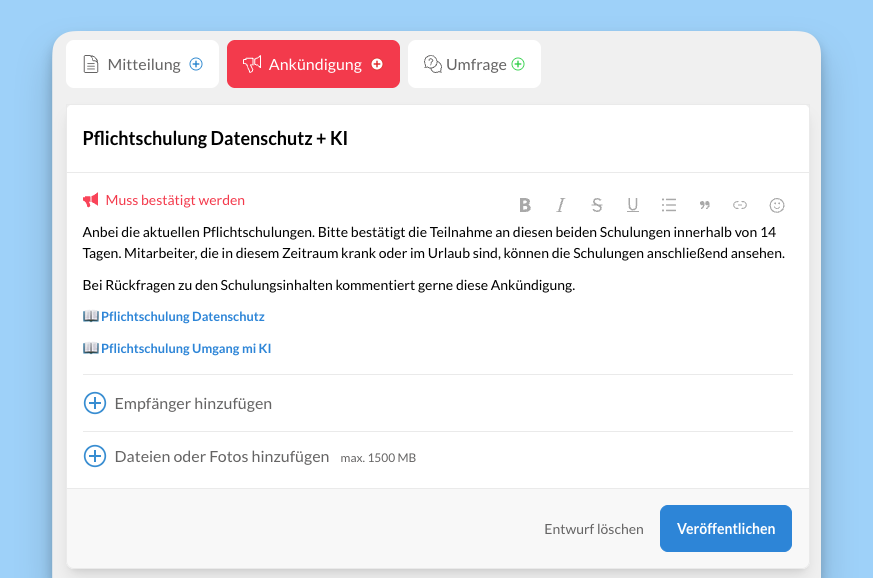Click the plus icon beside Dateien oder Fotos
873x578 pixels.
point(94,456)
